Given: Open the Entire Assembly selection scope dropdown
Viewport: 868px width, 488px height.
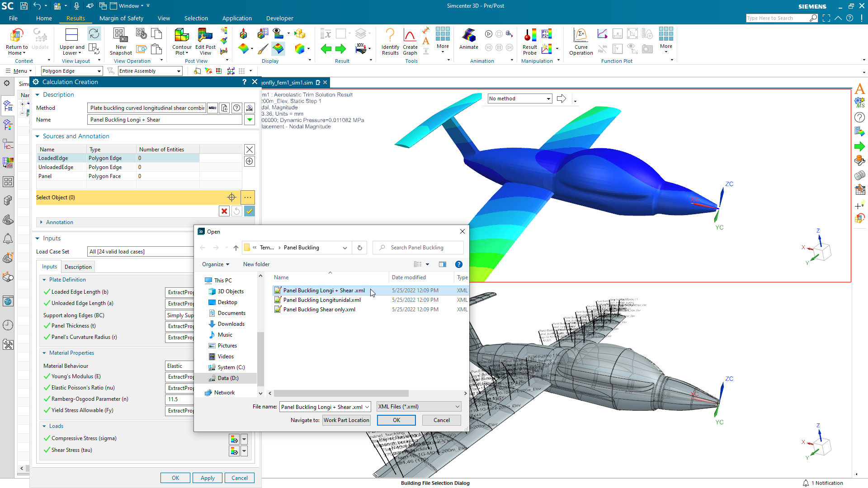Looking at the screenshot, I should click(150, 70).
